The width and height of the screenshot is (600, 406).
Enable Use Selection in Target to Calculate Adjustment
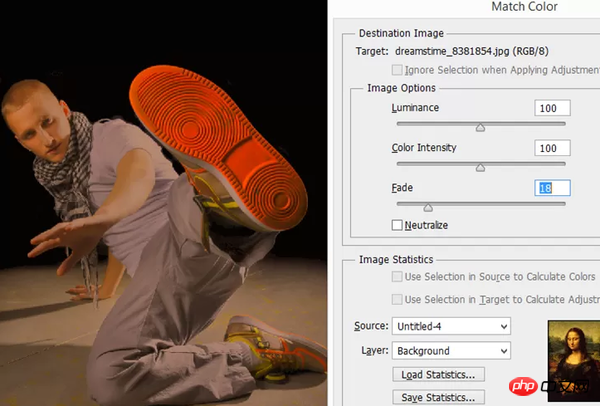[x=397, y=299]
